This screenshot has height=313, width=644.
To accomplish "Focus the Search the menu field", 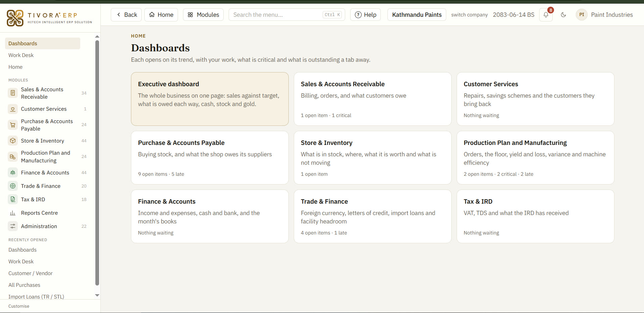I will tap(287, 15).
